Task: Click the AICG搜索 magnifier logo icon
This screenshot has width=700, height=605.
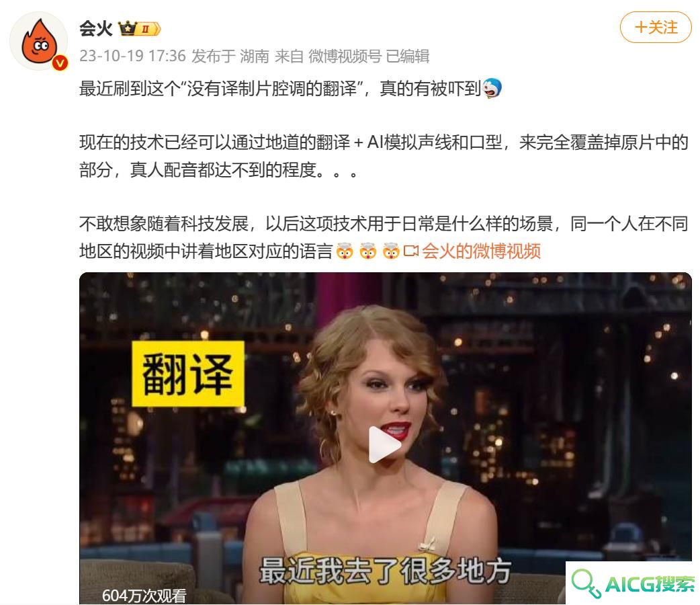Action: 586,583
